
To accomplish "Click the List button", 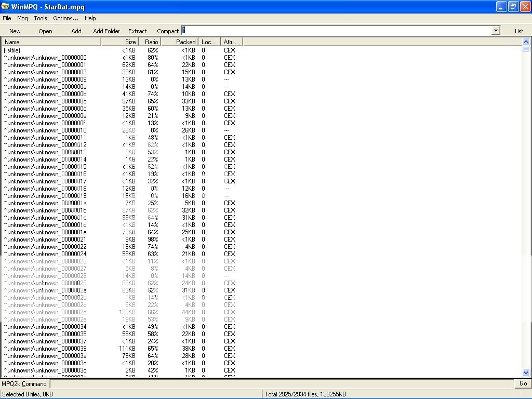I will click(x=519, y=31).
